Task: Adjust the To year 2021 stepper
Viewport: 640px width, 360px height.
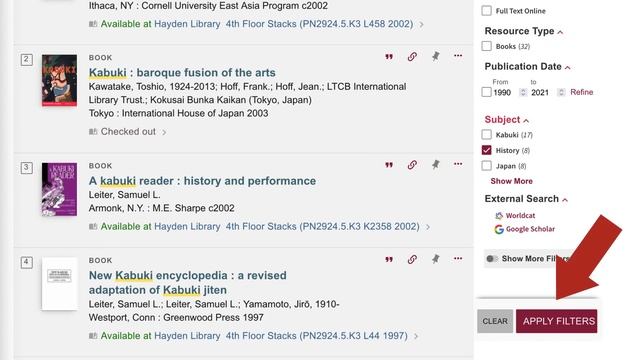Action: 561,92
